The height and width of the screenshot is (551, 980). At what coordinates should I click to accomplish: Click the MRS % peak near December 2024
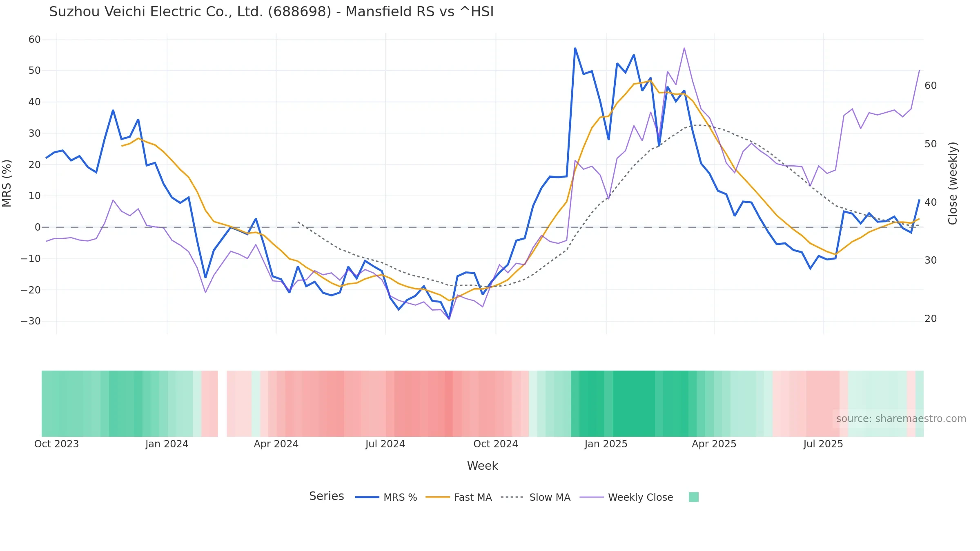575,48
